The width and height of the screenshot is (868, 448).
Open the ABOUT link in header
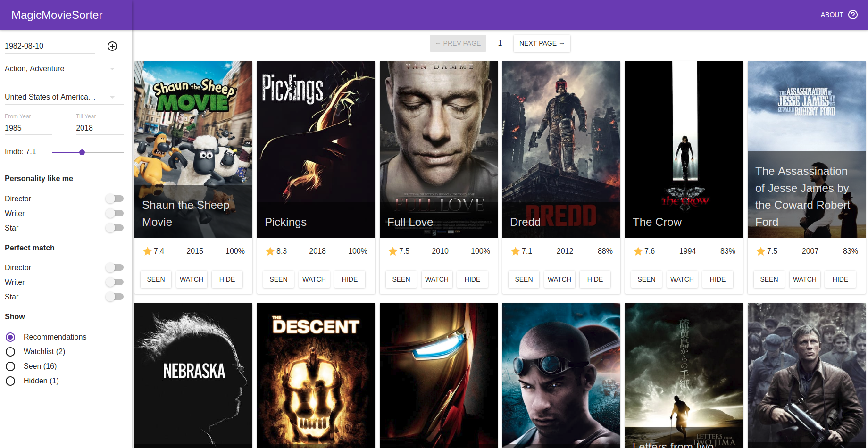pos(832,15)
